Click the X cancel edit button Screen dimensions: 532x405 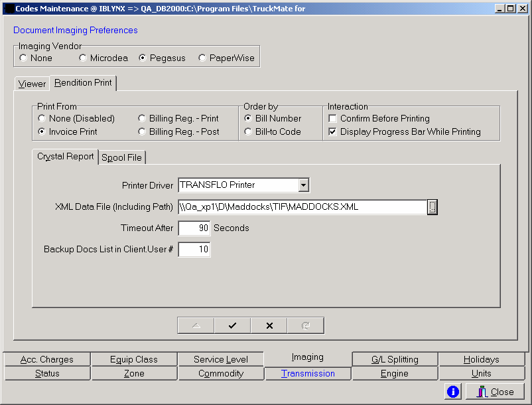tap(269, 325)
